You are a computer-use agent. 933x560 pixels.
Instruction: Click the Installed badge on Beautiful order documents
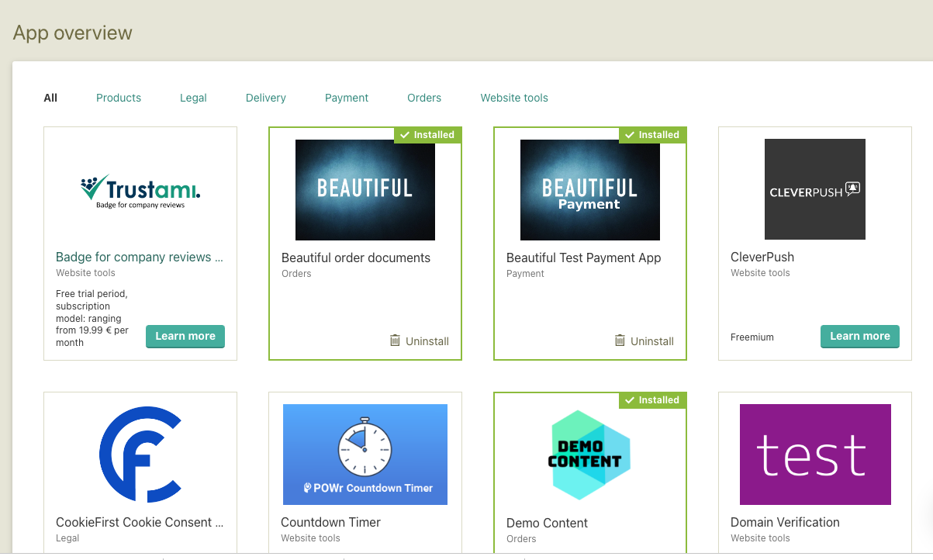427,135
